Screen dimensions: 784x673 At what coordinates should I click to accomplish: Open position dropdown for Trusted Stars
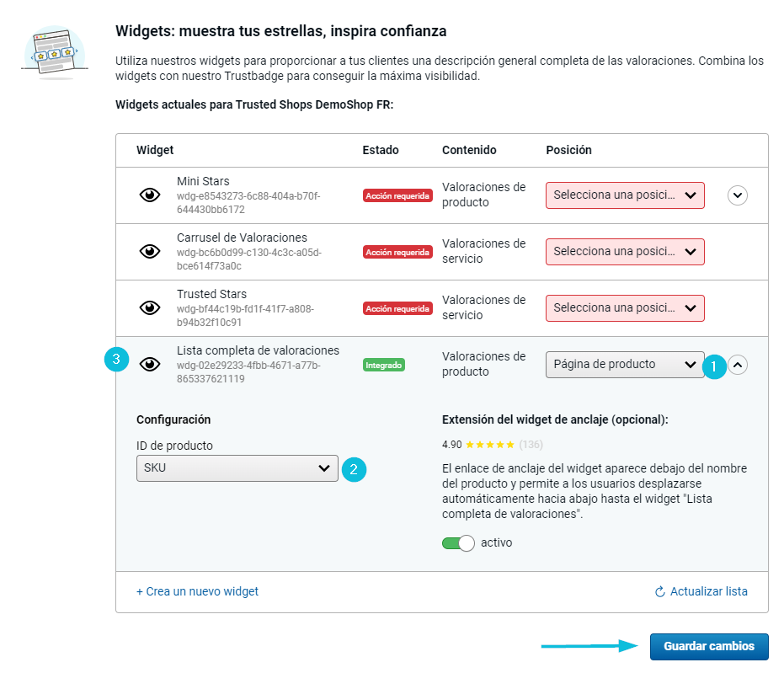pyautogui.click(x=625, y=307)
